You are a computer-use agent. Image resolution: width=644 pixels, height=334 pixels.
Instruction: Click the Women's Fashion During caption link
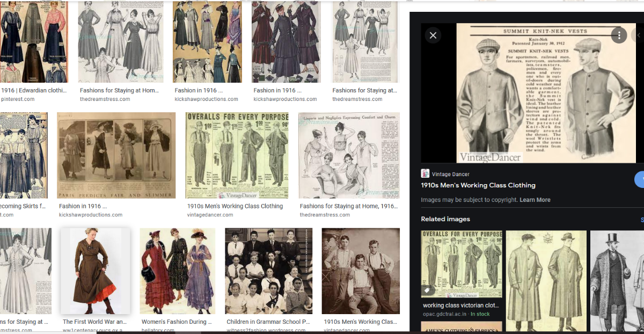point(177,322)
